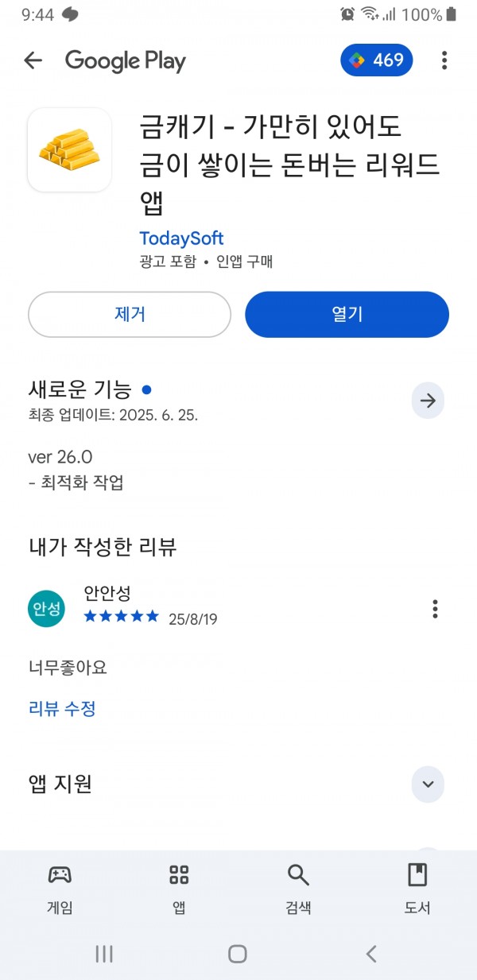The width and height of the screenshot is (477, 980).
Task: Tap the 제거 uninstall button
Action: tap(130, 315)
